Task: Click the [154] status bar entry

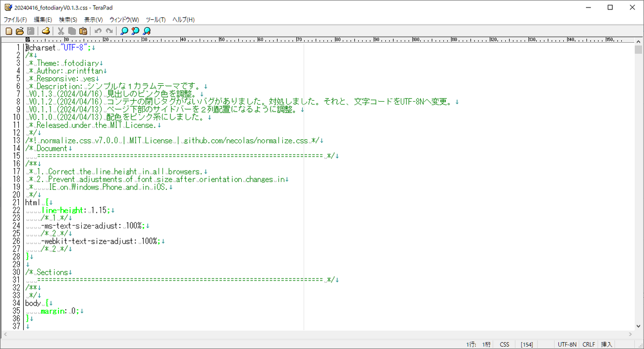Action: [x=527, y=345]
